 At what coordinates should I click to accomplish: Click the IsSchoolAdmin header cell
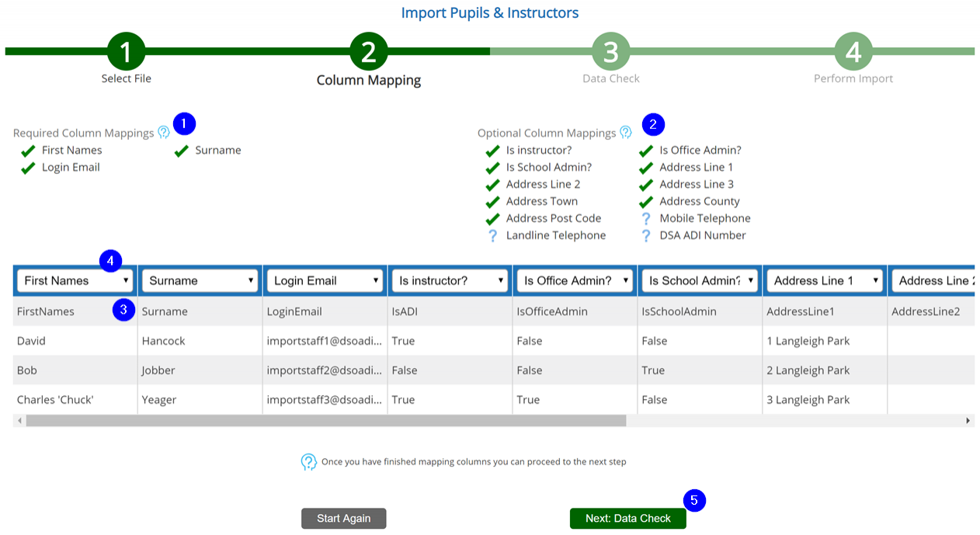tap(700, 311)
